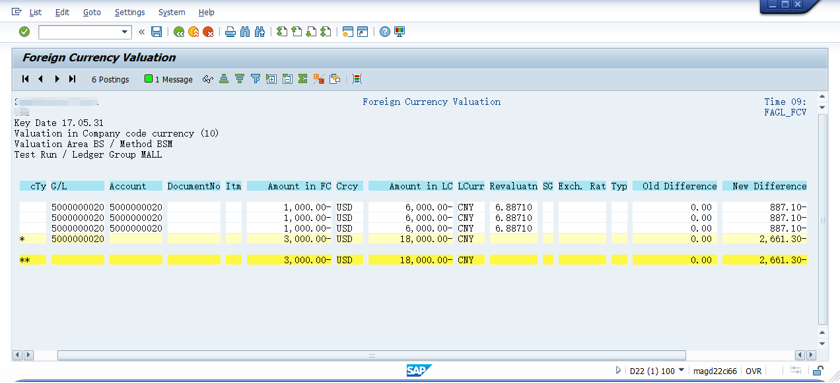Click the magd22ci66 server name
The height and width of the screenshot is (383, 840).
[715, 371]
